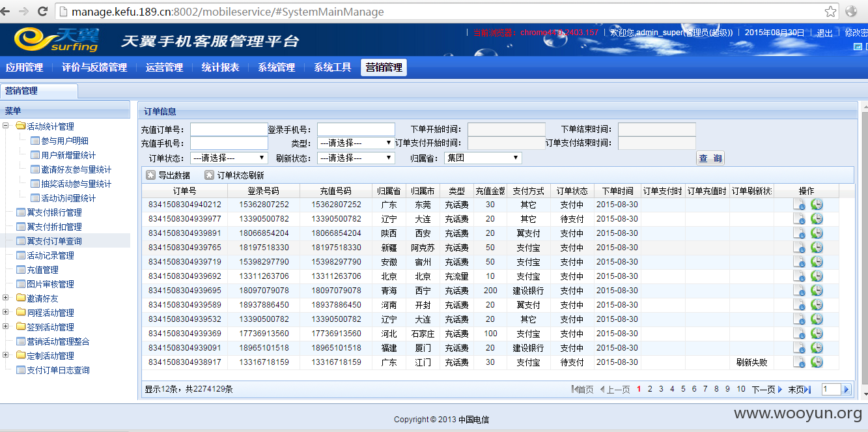The image size is (868, 432).
Task: Open the 类型 dropdown
Action: pos(356,143)
